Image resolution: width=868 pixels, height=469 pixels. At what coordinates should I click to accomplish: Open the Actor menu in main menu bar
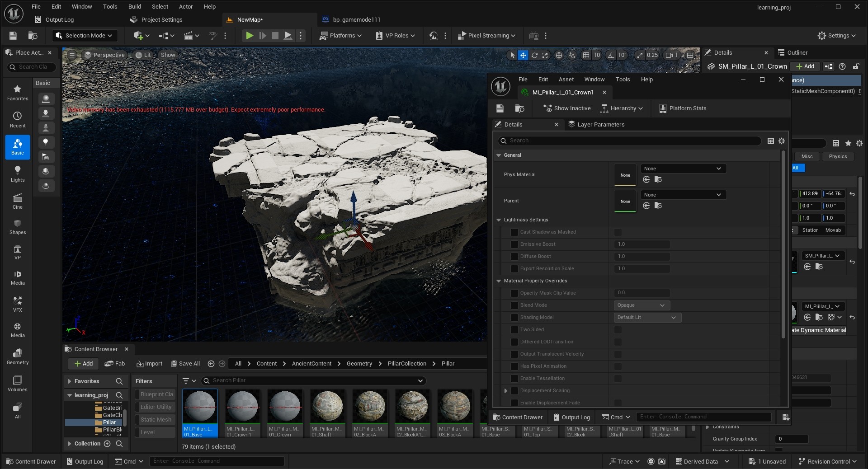(x=186, y=7)
